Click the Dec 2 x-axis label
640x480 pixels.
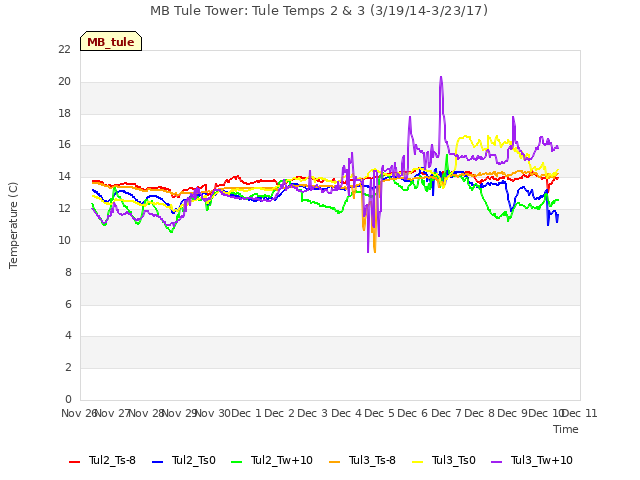280,413
